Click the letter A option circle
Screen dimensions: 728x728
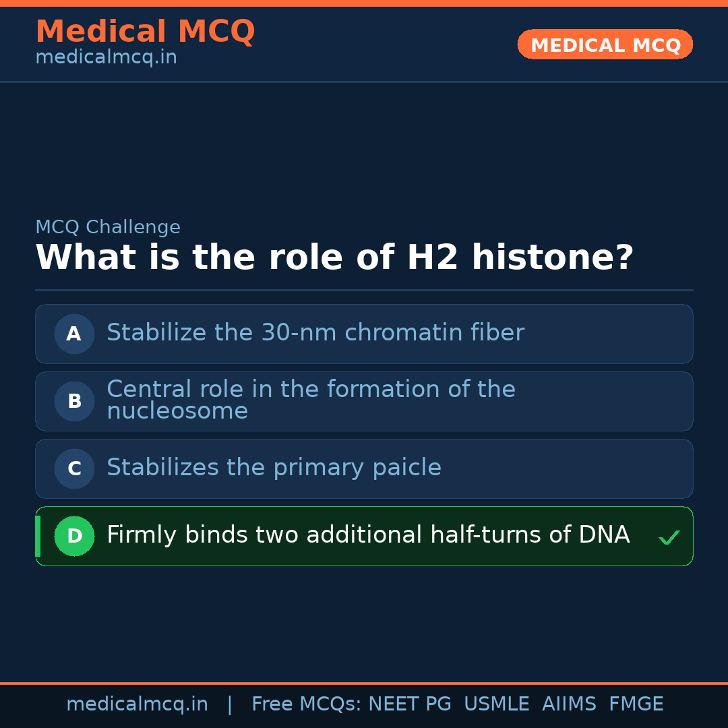(74, 334)
